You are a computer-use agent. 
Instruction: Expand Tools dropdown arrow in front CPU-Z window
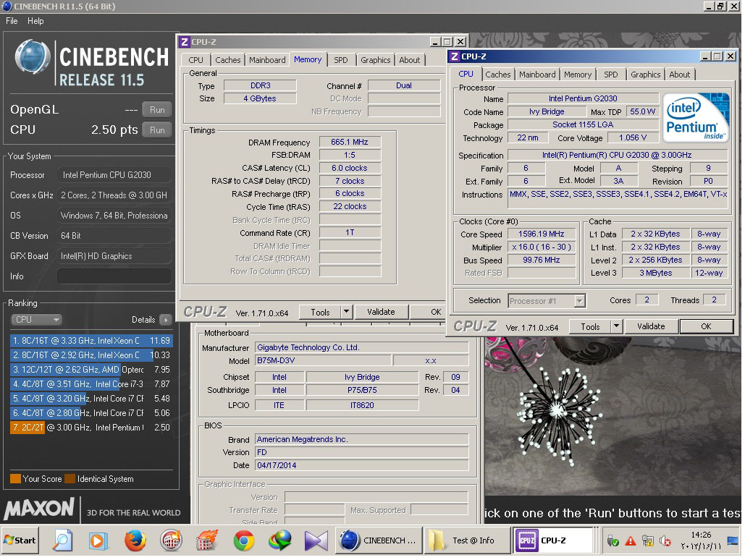615,326
